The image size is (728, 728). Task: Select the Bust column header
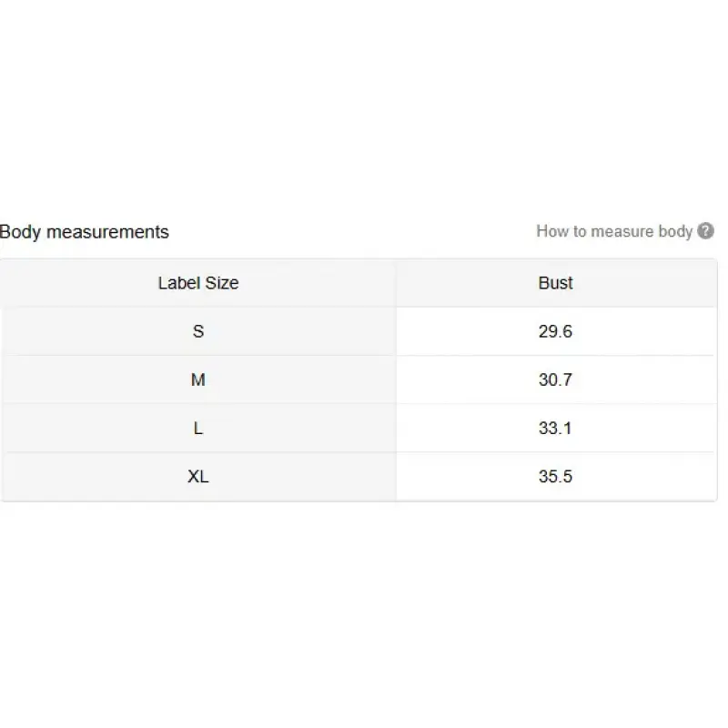[x=555, y=283]
